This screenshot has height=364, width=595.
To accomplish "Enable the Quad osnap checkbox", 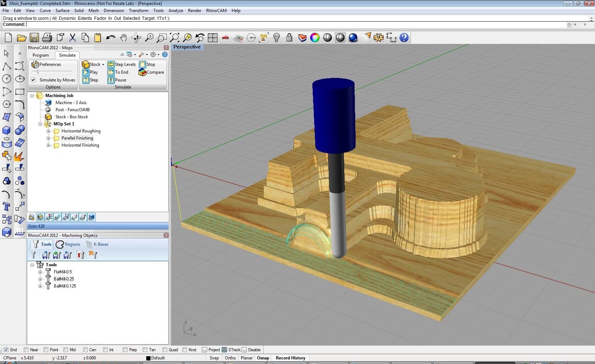I will click(x=165, y=349).
